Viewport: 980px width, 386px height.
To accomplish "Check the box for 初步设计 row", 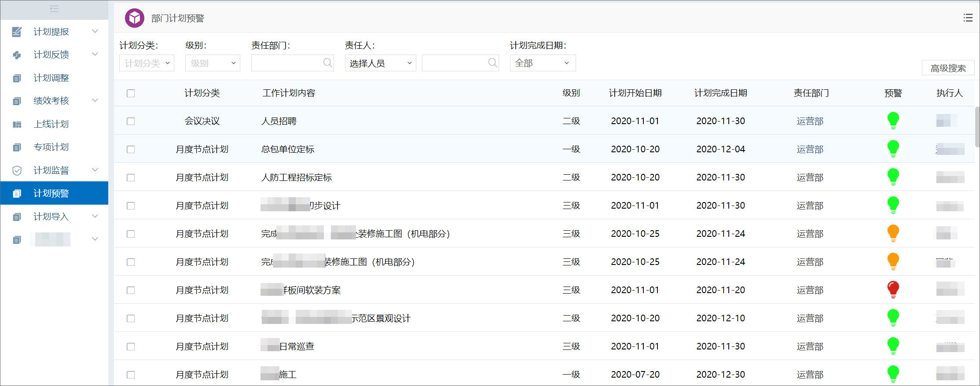I will coord(131,206).
